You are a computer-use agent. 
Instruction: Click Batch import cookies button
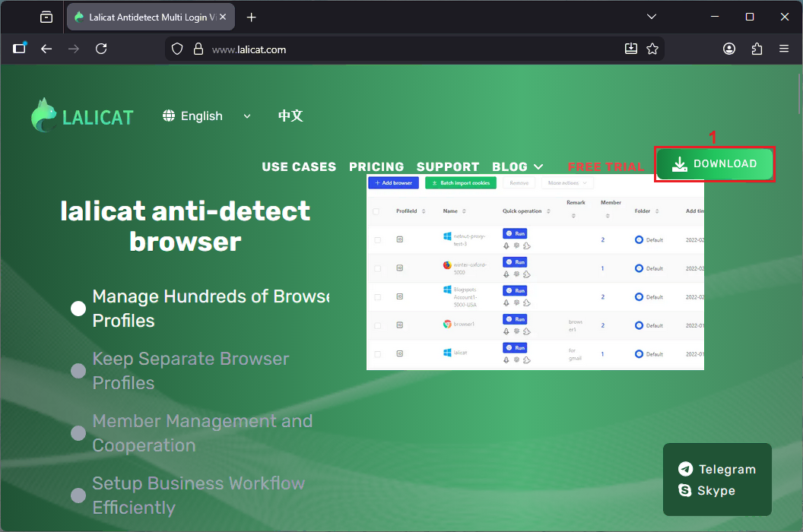click(460, 183)
